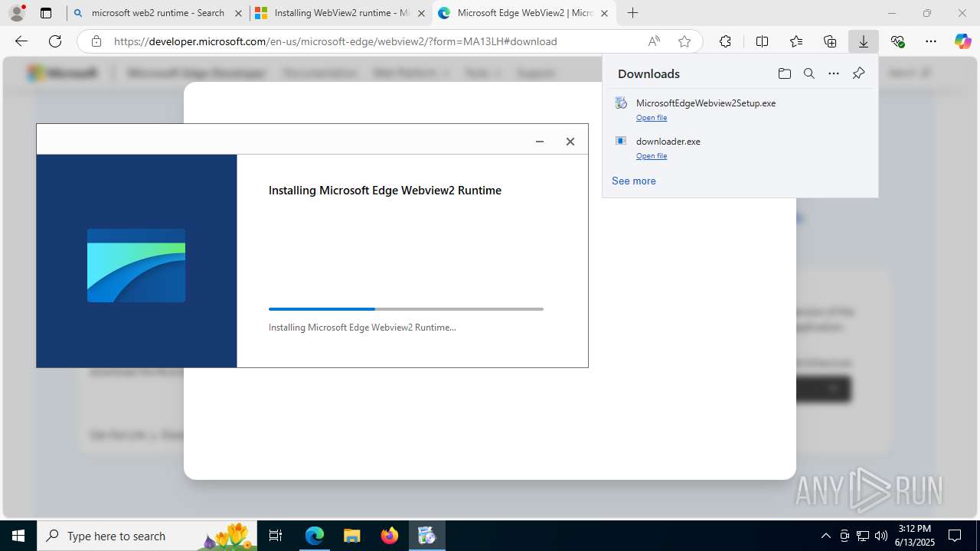Viewport: 980px width, 551px height.
Task: Click downloader.exe file icon
Action: coord(621,141)
